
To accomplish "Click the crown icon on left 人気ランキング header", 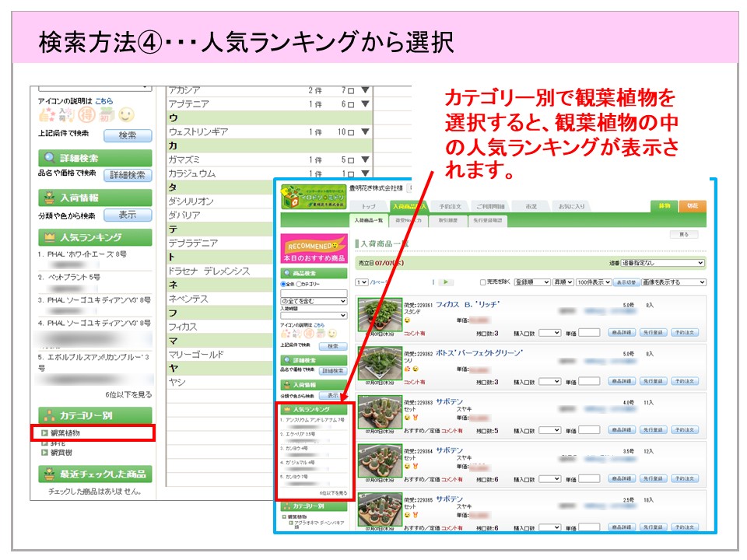I will click(x=49, y=236).
